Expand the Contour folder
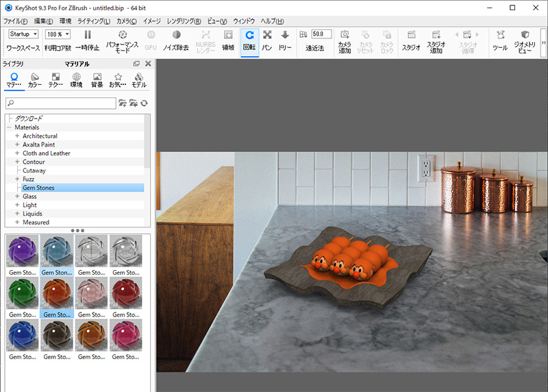548x392 pixels. click(x=17, y=162)
